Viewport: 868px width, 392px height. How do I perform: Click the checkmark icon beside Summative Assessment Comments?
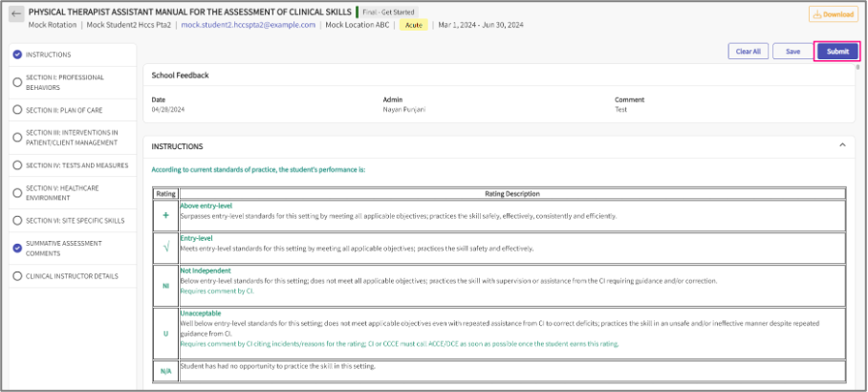pyautogui.click(x=17, y=248)
